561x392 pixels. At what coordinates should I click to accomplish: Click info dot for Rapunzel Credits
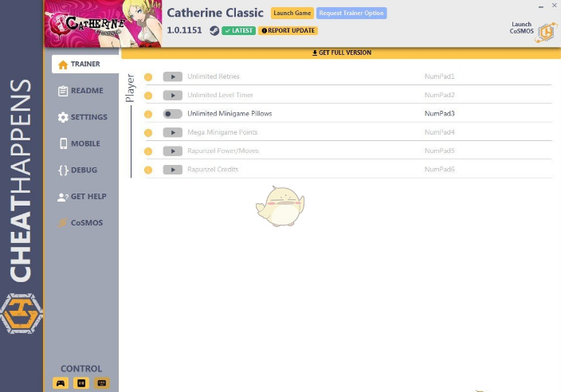pos(148,170)
